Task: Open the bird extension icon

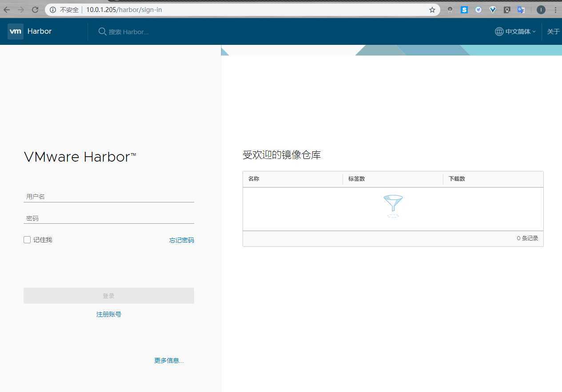Action: coord(478,10)
